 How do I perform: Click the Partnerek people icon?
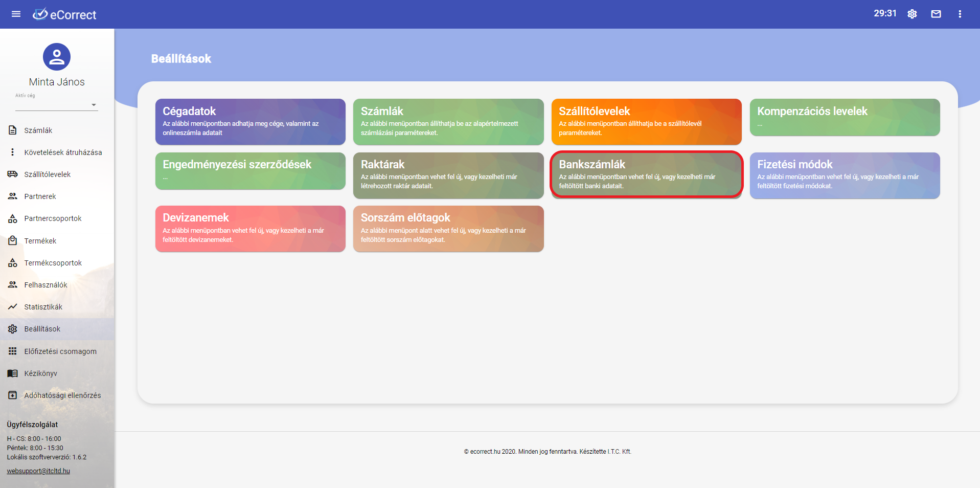point(13,196)
